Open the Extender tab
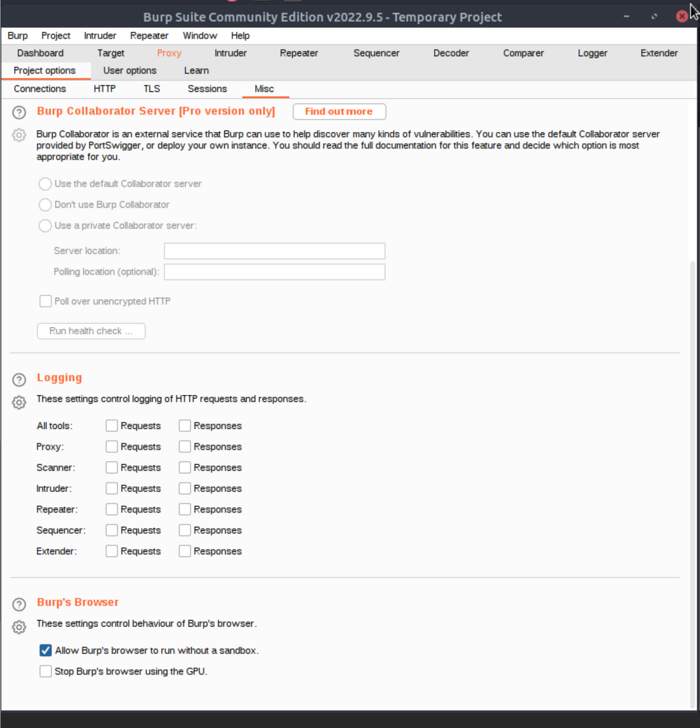The width and height of the screenshot is (700, 728). click(x=659, y=53)
